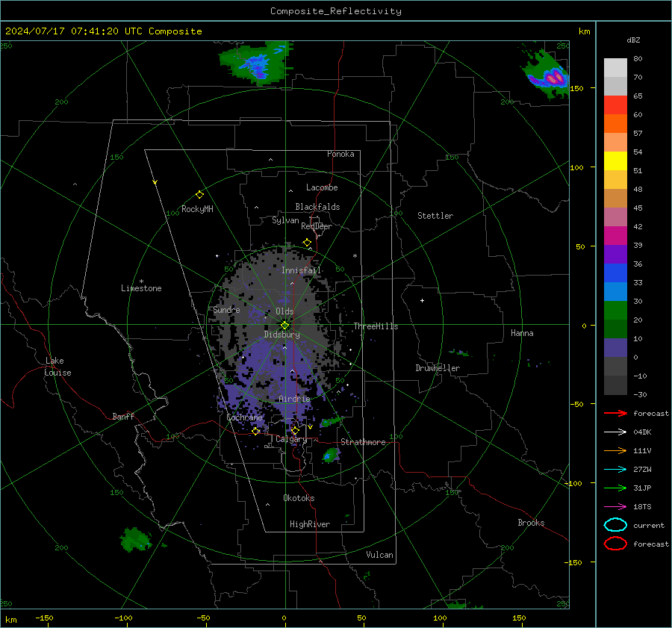Viewport: 672px width, 628px height.
Task: Click the Banff town label
Action: [x=123, y=416]
